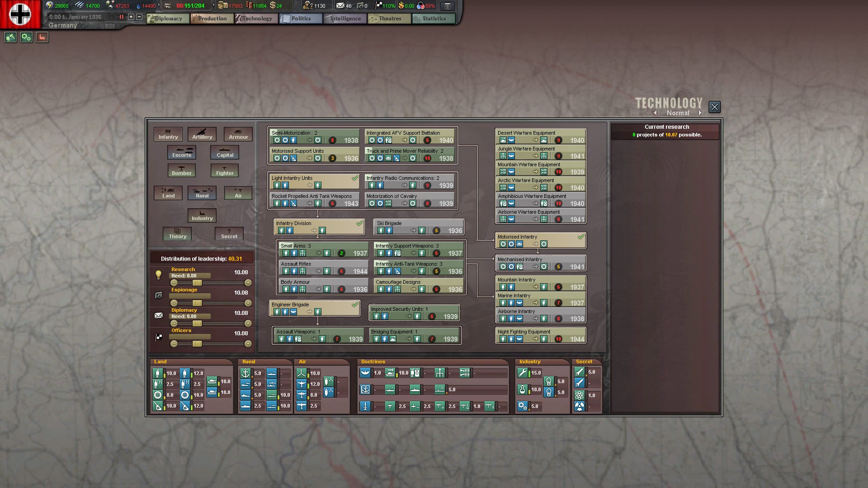This screenshot has height=488, width=868.
Task: Research the Ski Brigade technology
Action: [x=419, y=227]
